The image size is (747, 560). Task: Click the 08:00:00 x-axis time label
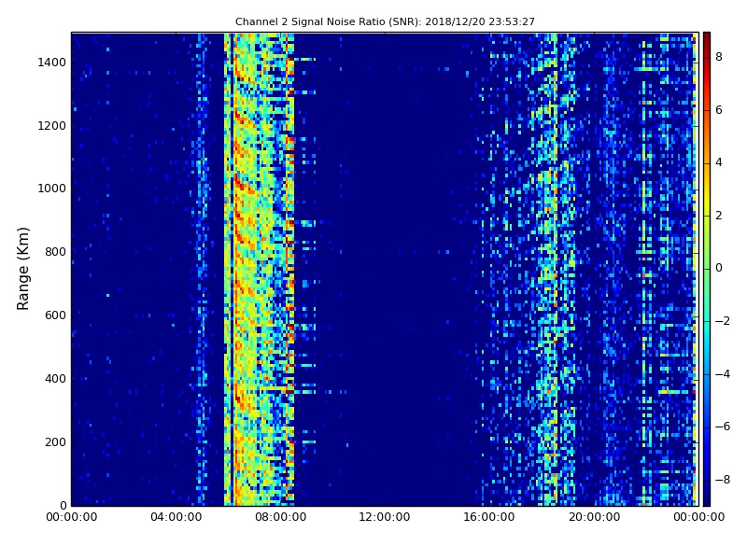click(281, 517)
